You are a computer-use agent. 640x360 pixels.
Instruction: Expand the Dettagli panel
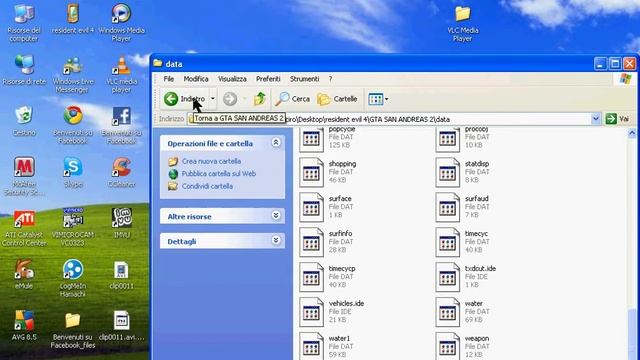pyautogui.click(x=276, y=240)
